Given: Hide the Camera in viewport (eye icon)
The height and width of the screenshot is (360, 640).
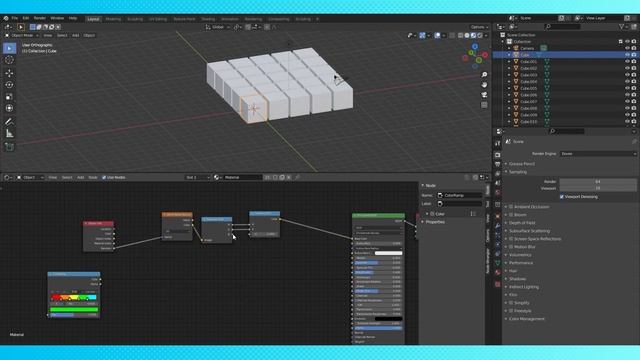Looking at the screenshot, I should click(627, 48).
